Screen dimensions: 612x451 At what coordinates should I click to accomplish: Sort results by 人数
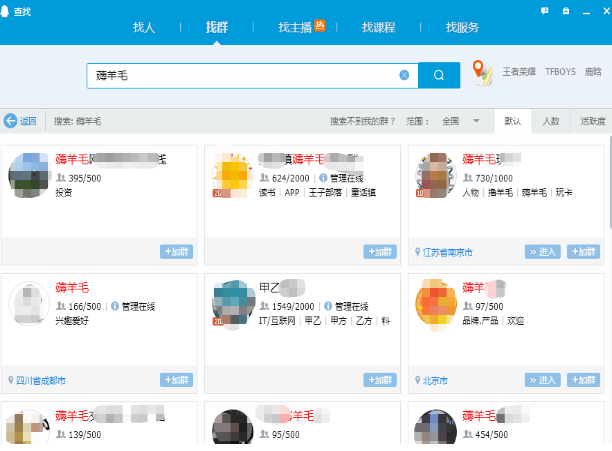[551, 121]
